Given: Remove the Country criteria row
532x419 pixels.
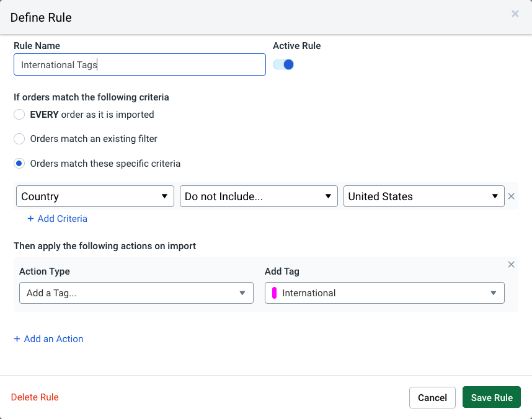Looking at the screenshot, I should pos(511,196).
